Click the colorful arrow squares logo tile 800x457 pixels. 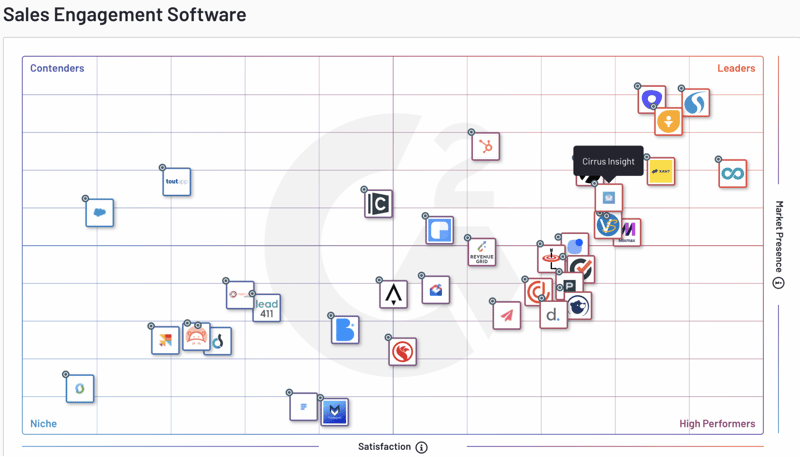coord(165,340)
